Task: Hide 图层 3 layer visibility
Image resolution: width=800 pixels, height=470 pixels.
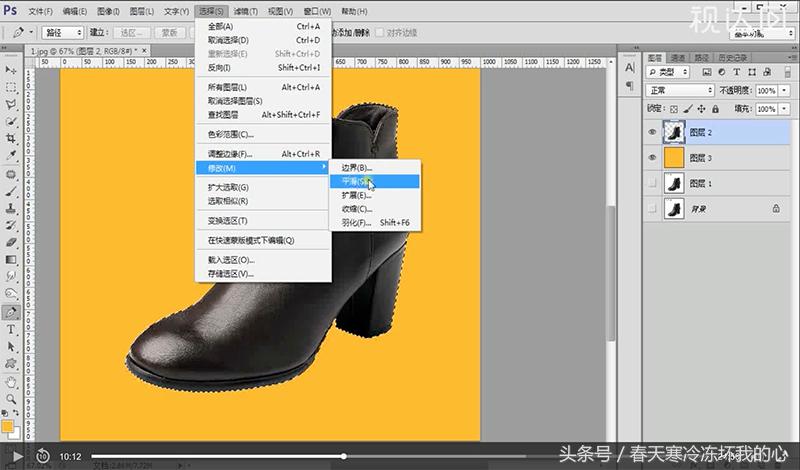Action: tap(652, 158)
